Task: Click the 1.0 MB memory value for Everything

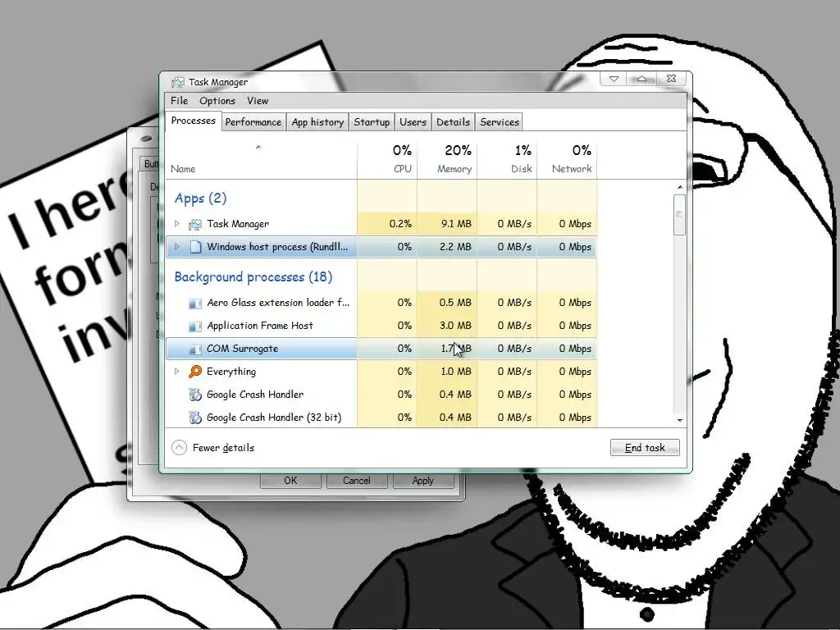Action: click(456, 372)
